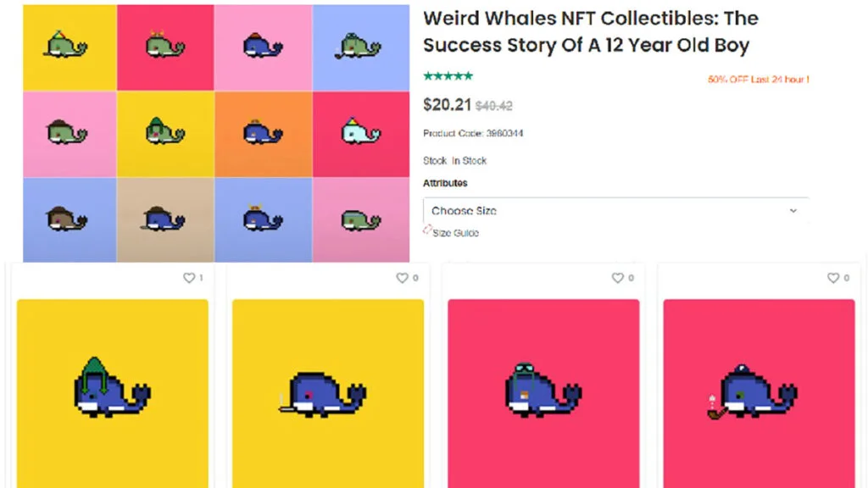868x488 pixels.
Task: Select the pipe whale on red thumbnail
Action: pyautogui.click(x=759, y=393)
